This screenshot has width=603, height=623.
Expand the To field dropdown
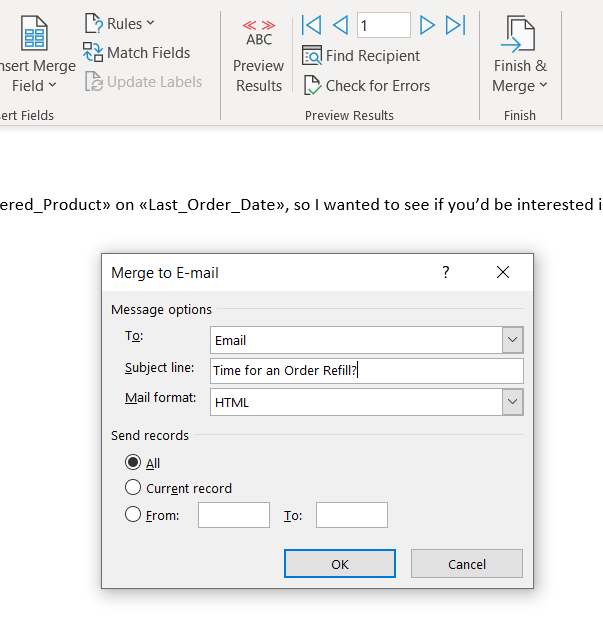click(x=512, y=340)
